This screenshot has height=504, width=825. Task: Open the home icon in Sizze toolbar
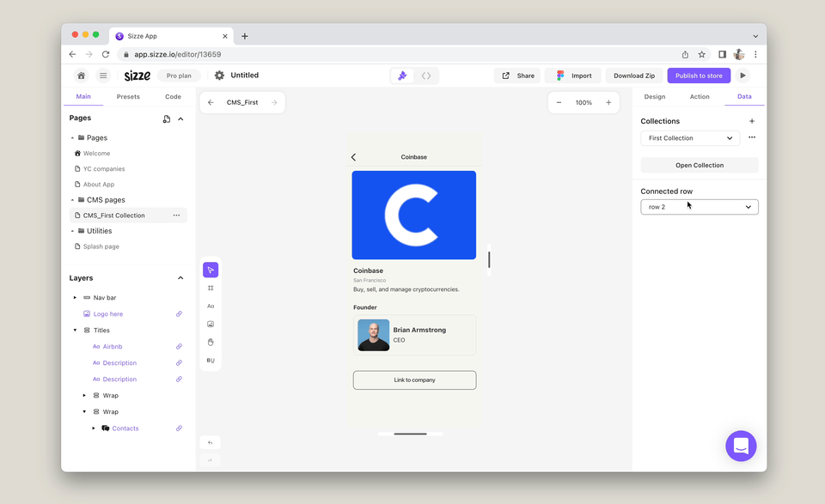tap(81, 76)
